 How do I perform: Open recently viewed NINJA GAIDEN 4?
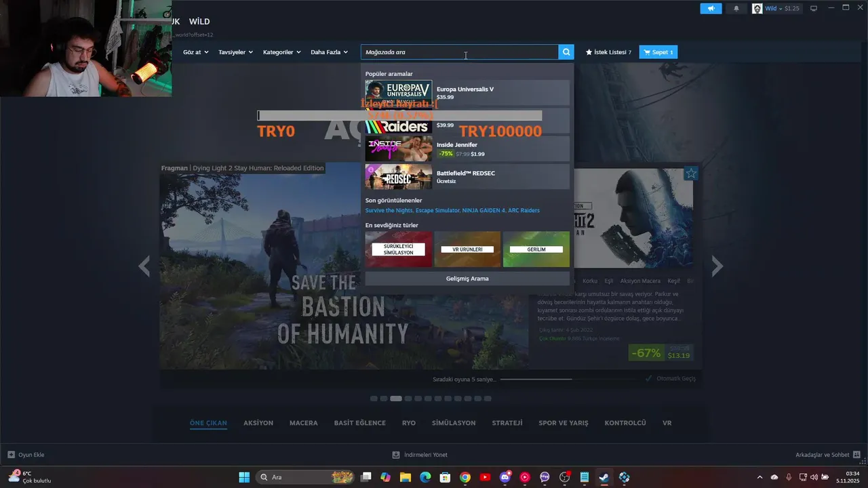(x=484, y=211)
